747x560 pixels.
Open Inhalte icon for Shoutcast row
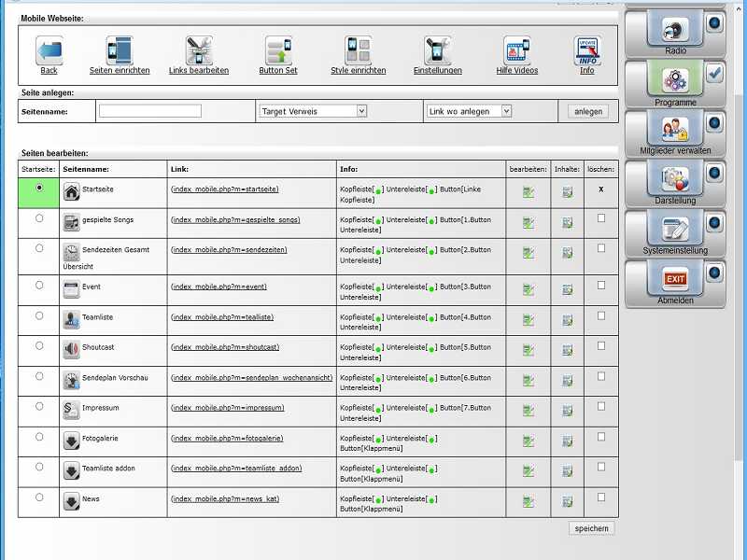coord(568,350)
